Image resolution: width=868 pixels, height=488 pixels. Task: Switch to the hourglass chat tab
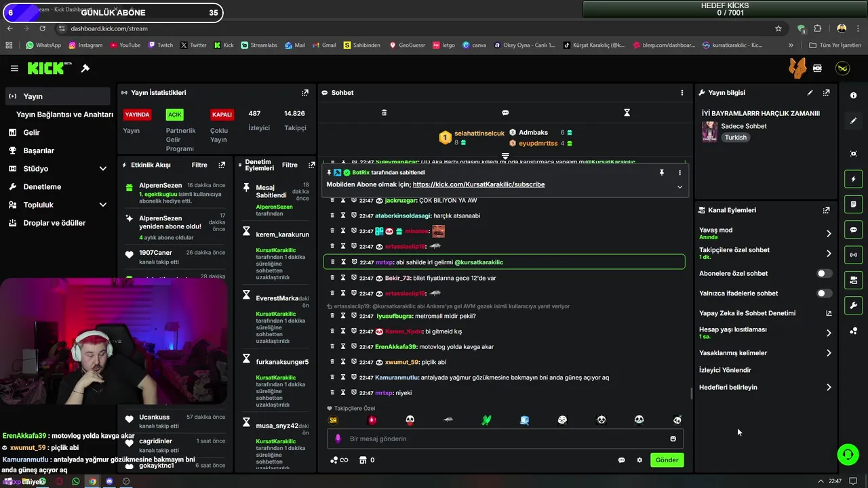pyautogui.click(x=627, y=113)
